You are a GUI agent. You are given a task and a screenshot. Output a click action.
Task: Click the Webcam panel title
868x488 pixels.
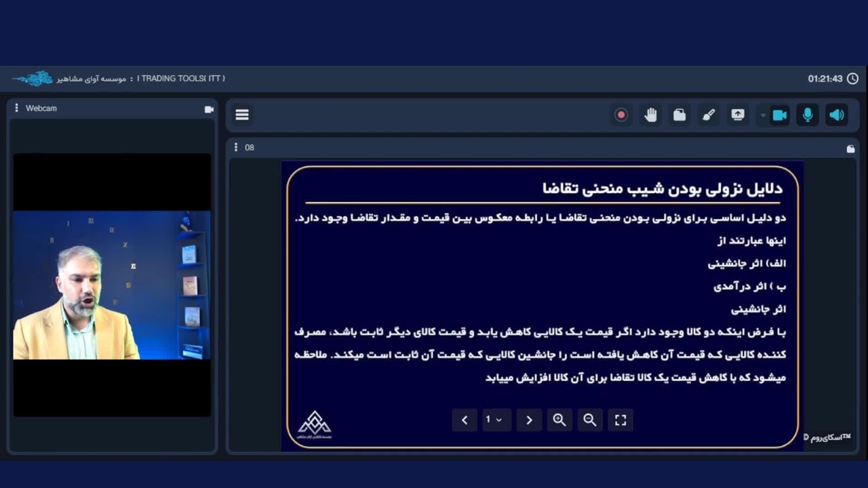tap(41, 108)
